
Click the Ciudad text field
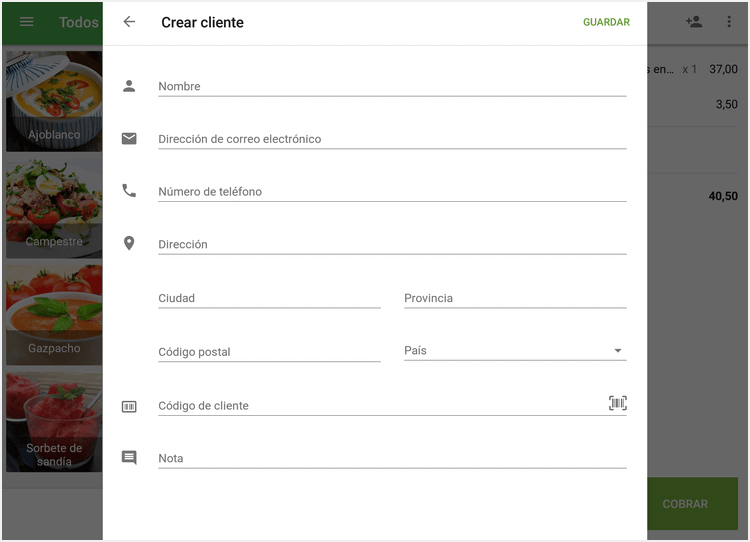[x=269, y=298]
